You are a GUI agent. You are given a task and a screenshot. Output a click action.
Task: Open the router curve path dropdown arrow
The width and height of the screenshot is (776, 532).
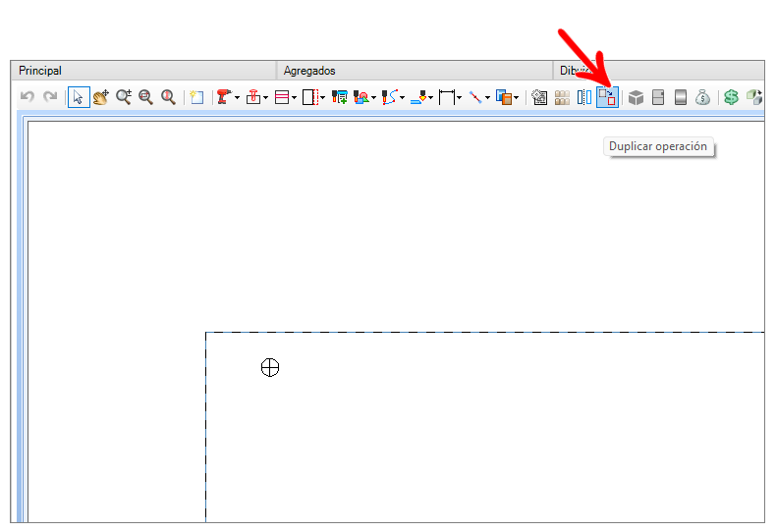point(402,98)
